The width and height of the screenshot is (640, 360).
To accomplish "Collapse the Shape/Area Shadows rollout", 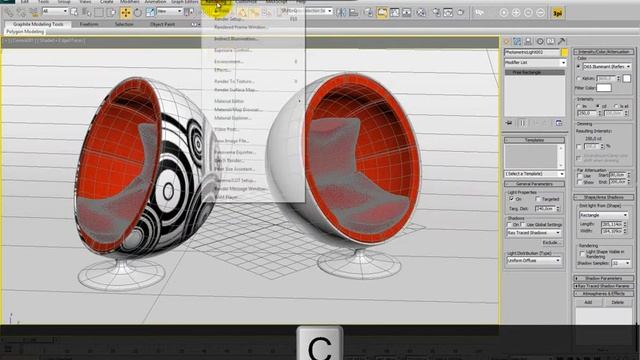I will (x=604, y=198).
